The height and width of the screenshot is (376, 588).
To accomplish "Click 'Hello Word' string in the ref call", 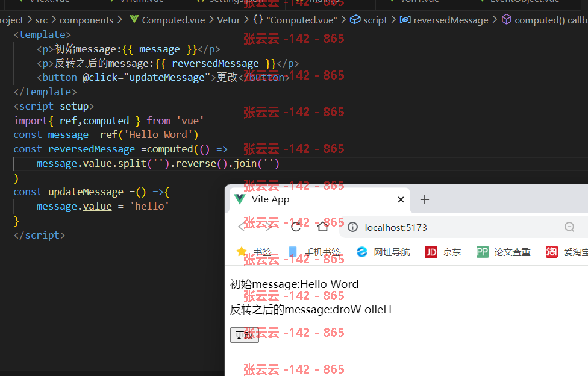I will click(158, 135).
